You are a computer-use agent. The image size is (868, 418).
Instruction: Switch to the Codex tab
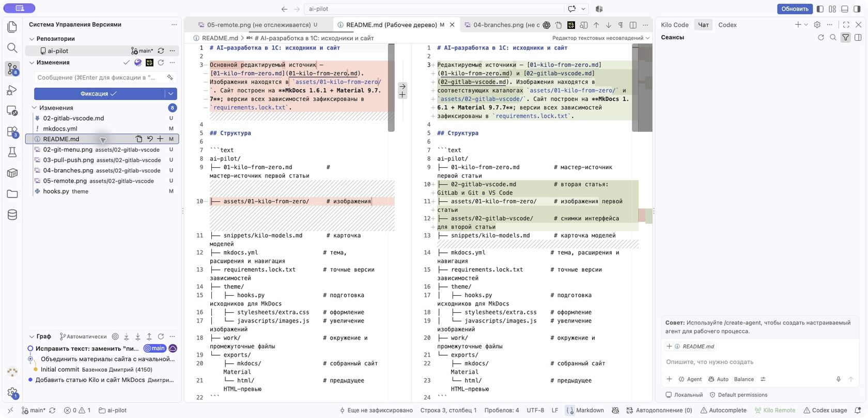click(727, 25)
